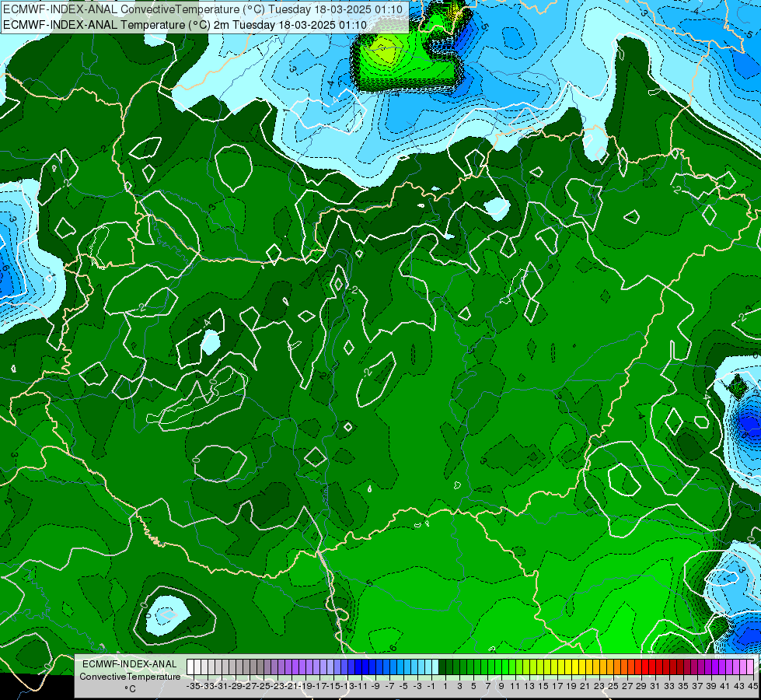Click the legend label 'ConvectiveTemperature'
This screenshot has height=700, width=761.
click(x=130, y=676)
